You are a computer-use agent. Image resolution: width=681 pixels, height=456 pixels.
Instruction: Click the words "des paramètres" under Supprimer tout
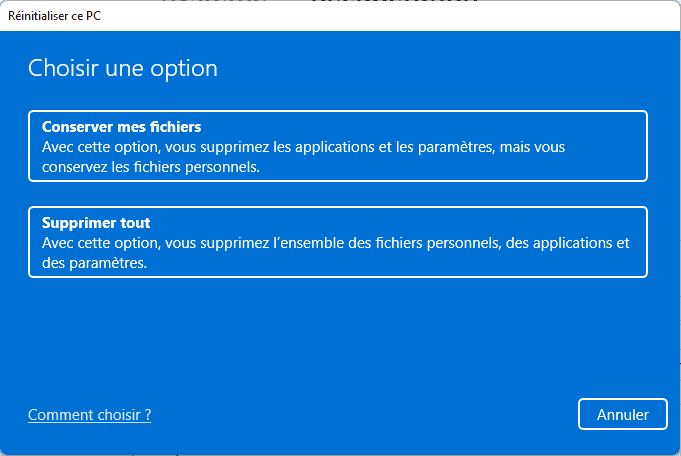94,263
